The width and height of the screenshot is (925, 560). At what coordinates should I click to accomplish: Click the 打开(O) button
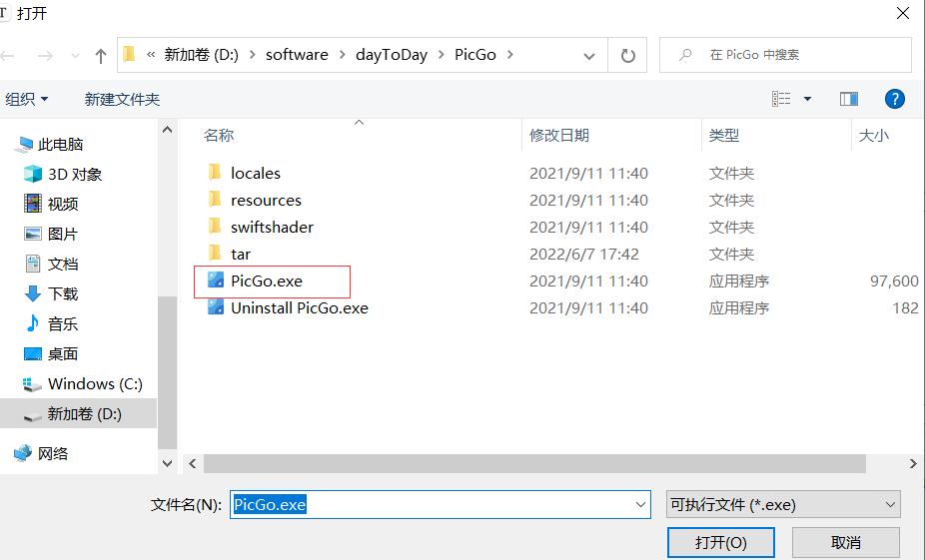point(721,542)
